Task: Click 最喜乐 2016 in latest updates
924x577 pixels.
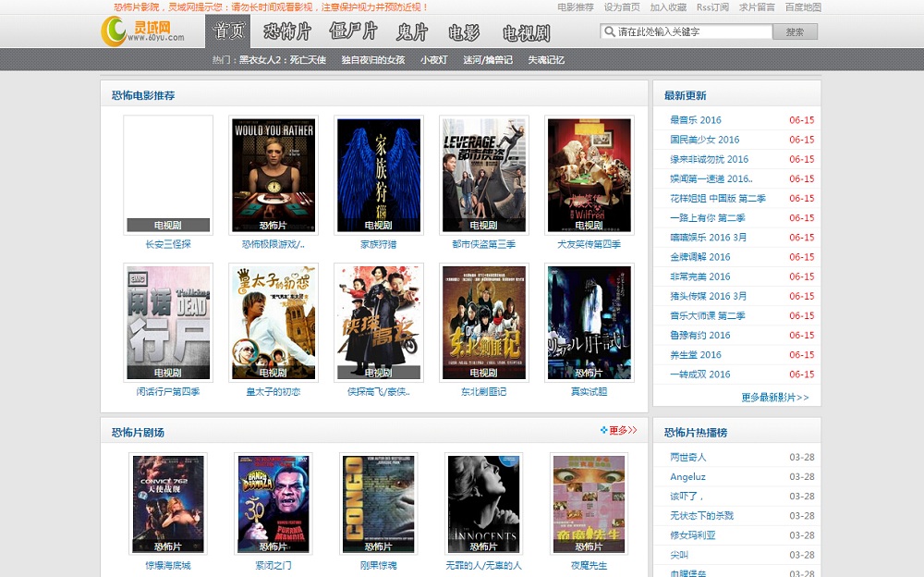Action: click(x=696, y=120)
